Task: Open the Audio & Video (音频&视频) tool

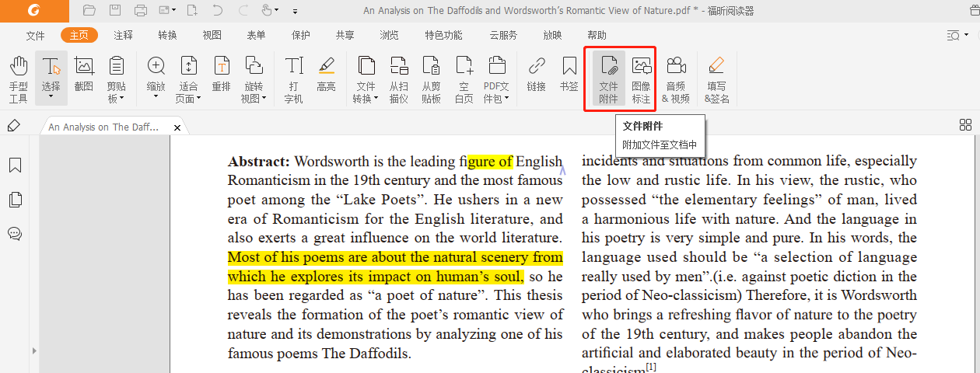Action: tap(676, 78)
